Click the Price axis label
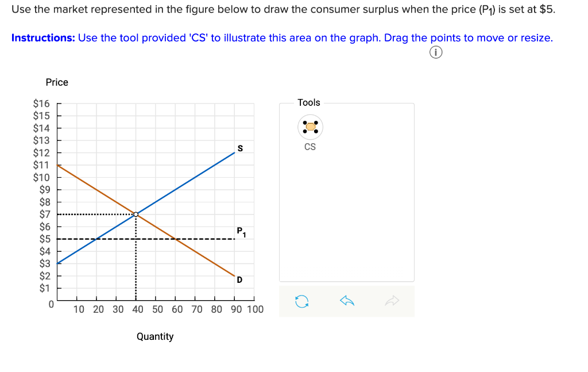Screen dimensions: 588x372 tap(57, 82)
